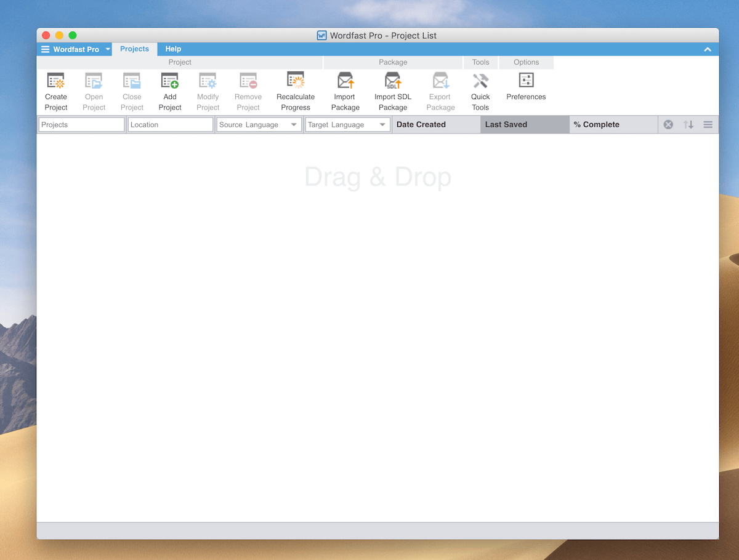Click the Export Package icon
This screenshot has height=560, width=739.
[x=441, y=81]
